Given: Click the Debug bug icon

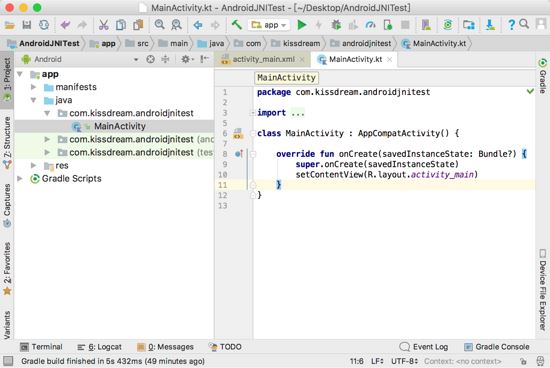Looking at the screenshot, I should coord(336,25).
